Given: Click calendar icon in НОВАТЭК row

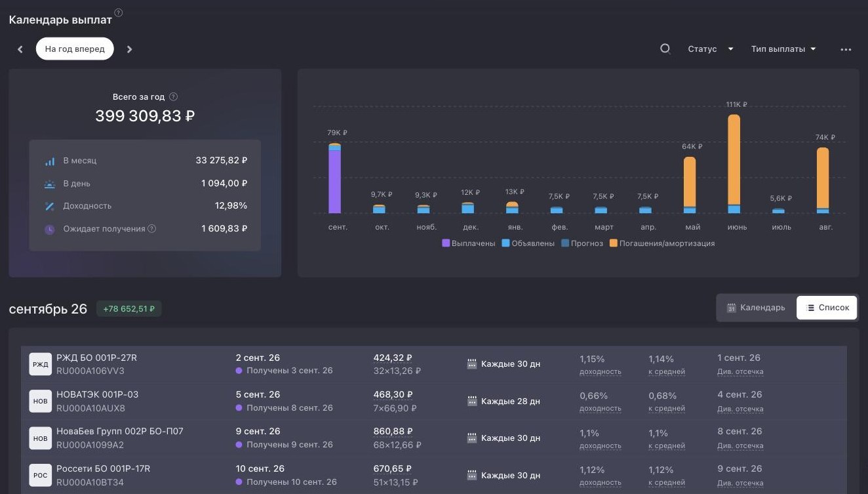Looking at the screenshot, I should click(x=471, y=401).
